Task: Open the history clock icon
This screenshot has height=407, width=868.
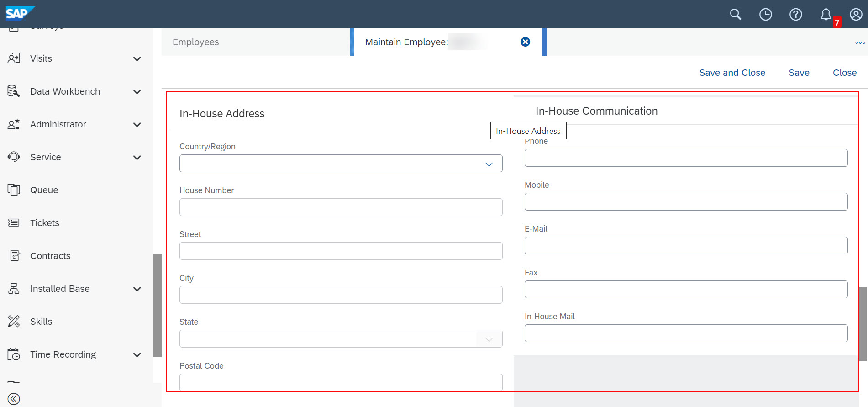Action: pyautogui.click(x=765, y=14)
